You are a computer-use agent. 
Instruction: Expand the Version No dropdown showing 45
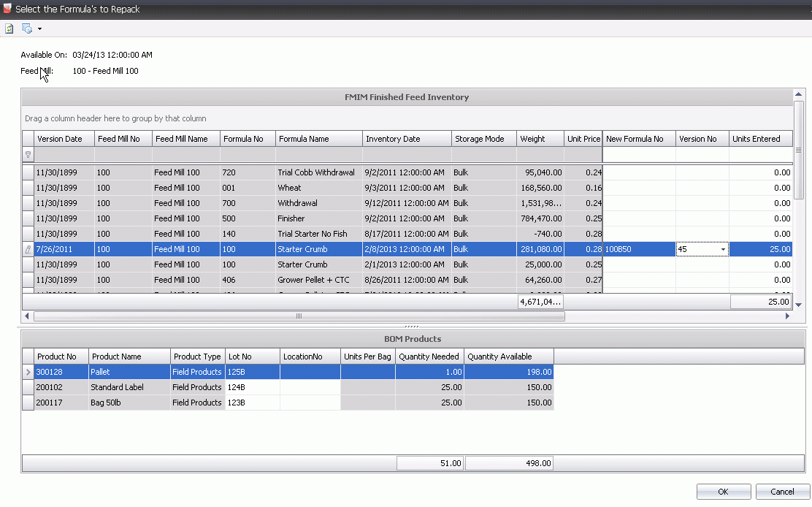[723, 250]
